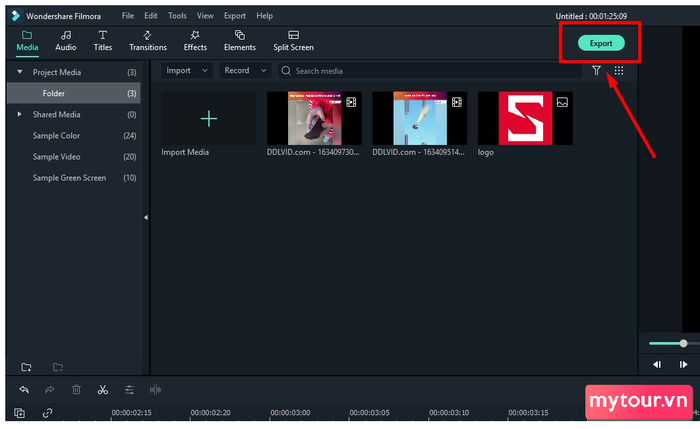Step back one frame in preview
This screenshot has height=429, width=700.
click(657, 365)
